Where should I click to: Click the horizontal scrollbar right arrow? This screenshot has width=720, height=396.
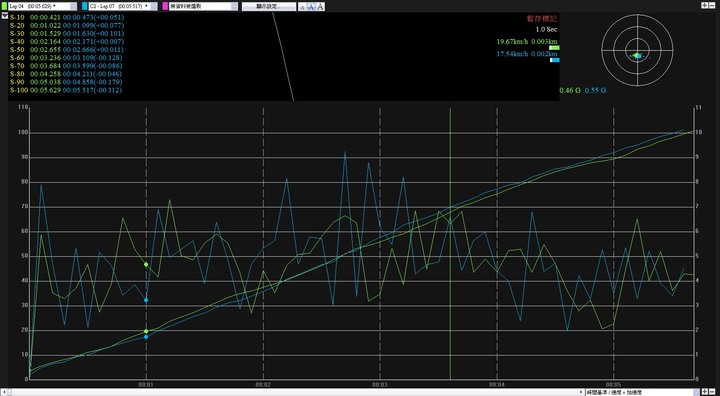tap(581, 392)
